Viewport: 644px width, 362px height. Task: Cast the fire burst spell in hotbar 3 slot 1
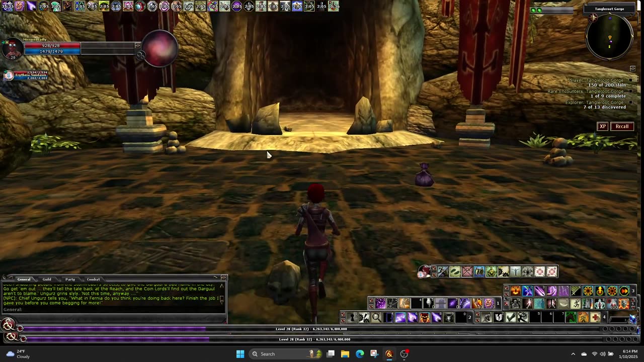[x=515, y=291]
